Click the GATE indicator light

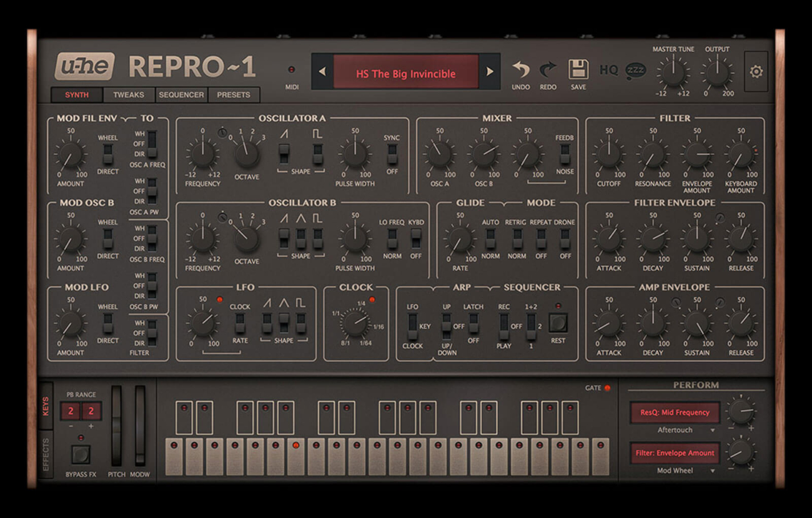[x=607, y=388]
